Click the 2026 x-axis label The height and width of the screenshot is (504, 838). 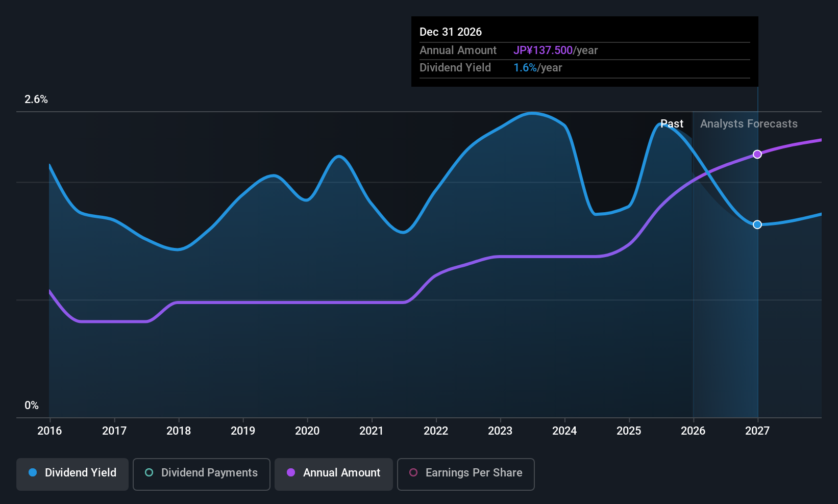click(x=693, y=431)
